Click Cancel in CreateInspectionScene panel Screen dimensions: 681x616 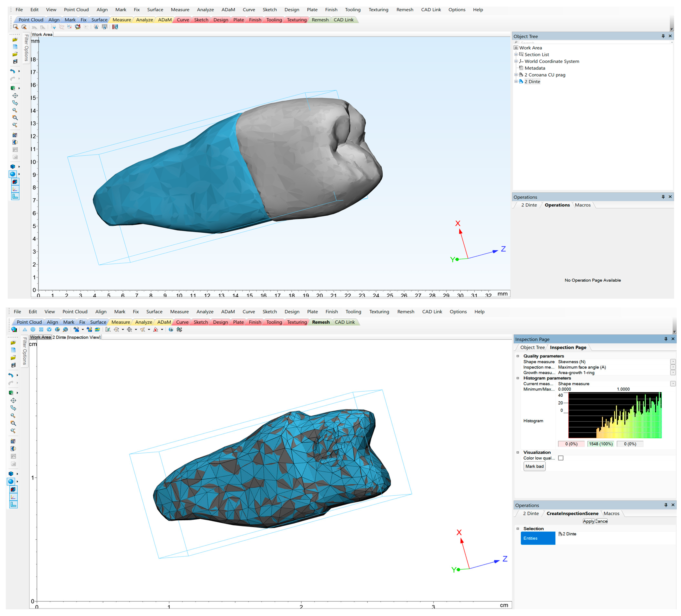coord(601,522)
